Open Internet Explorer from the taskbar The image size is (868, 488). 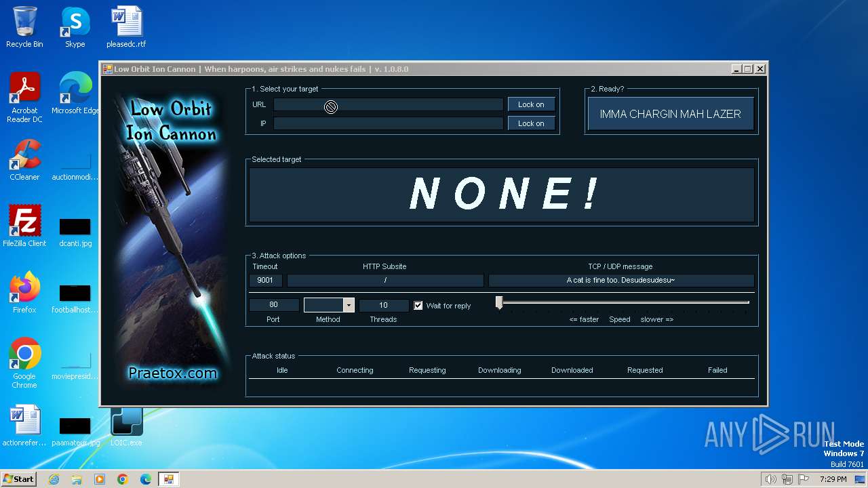(54, 479)
